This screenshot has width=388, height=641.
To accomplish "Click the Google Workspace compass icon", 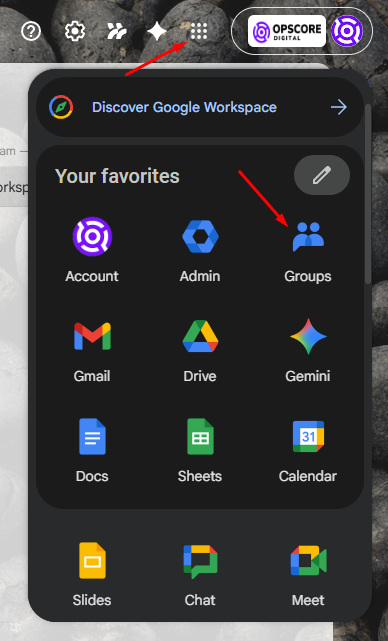I will point(61,107).
